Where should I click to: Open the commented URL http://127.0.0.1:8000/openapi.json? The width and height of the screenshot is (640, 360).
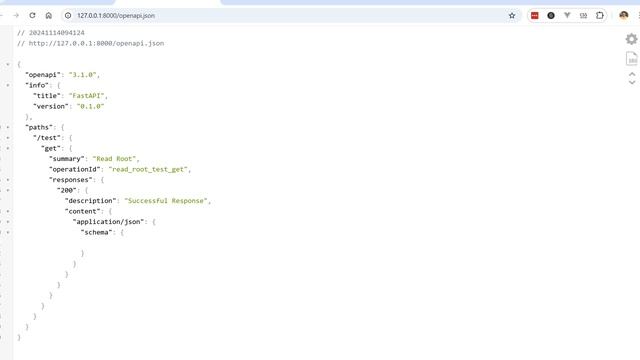(x=96, y=43)
